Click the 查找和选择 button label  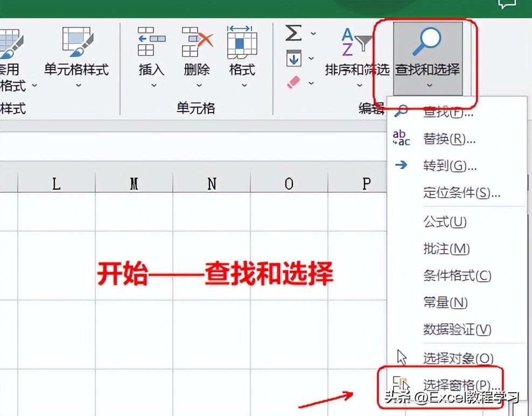[428, 70]
